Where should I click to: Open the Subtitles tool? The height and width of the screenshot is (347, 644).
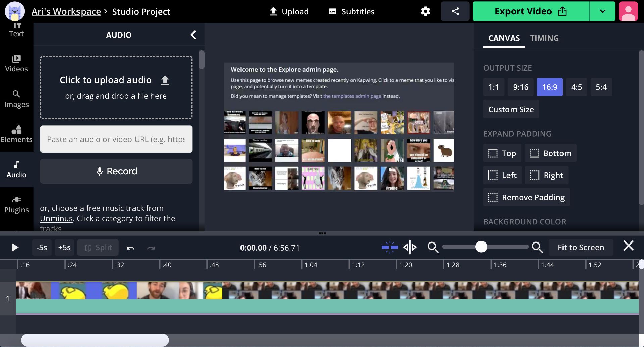[351, 11]
